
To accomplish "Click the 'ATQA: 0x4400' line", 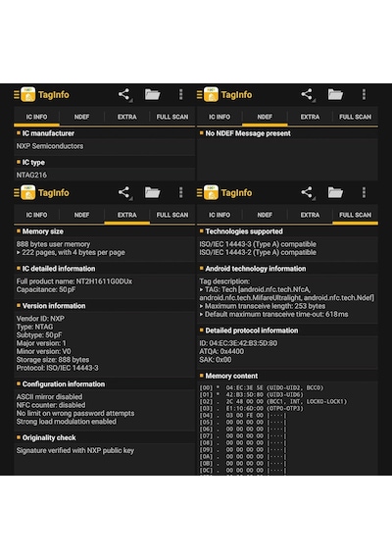I will pos(221,351).
